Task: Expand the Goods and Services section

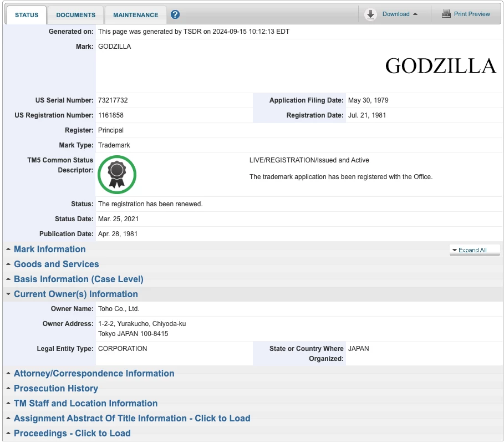Action: [56, 264]
